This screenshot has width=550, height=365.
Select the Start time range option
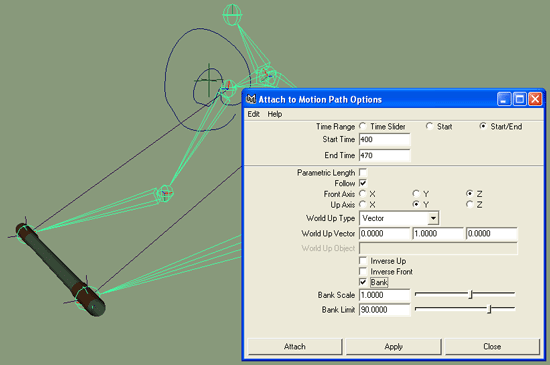429,126
